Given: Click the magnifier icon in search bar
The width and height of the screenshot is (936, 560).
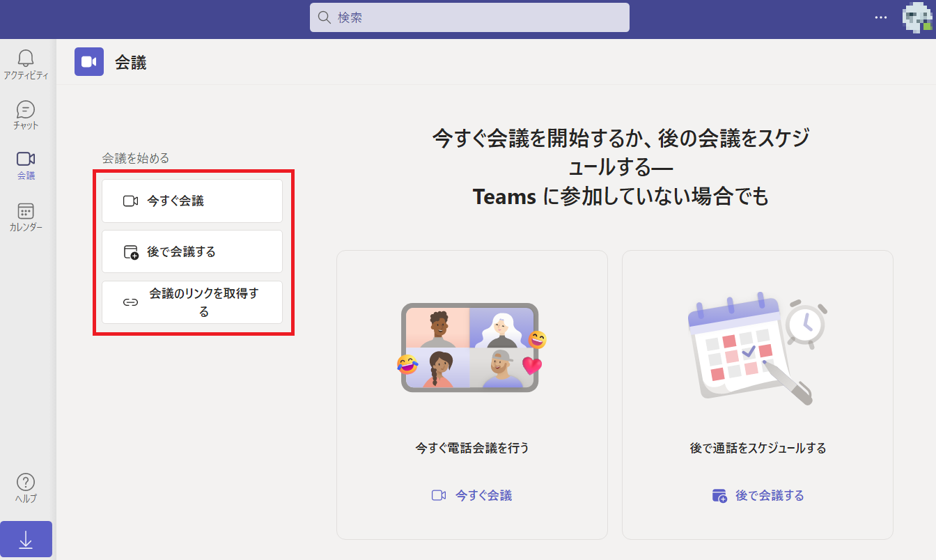Looking at the screenshot, I should point(324,17).
